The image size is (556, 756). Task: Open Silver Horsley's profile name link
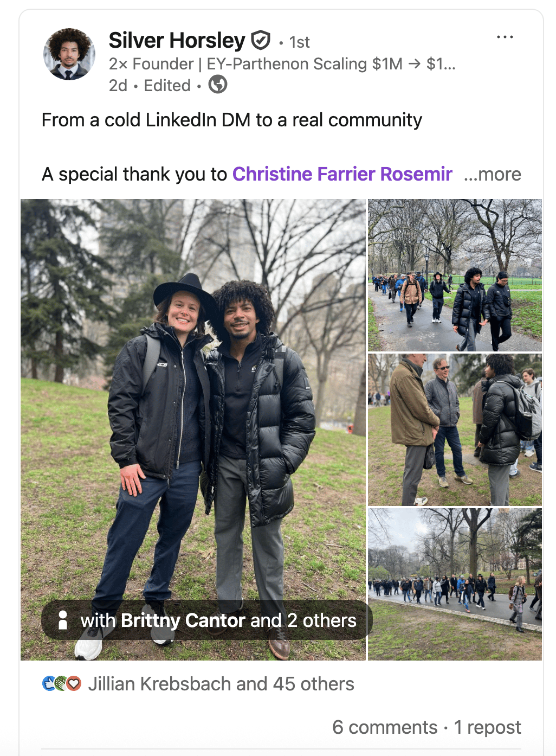177,40
